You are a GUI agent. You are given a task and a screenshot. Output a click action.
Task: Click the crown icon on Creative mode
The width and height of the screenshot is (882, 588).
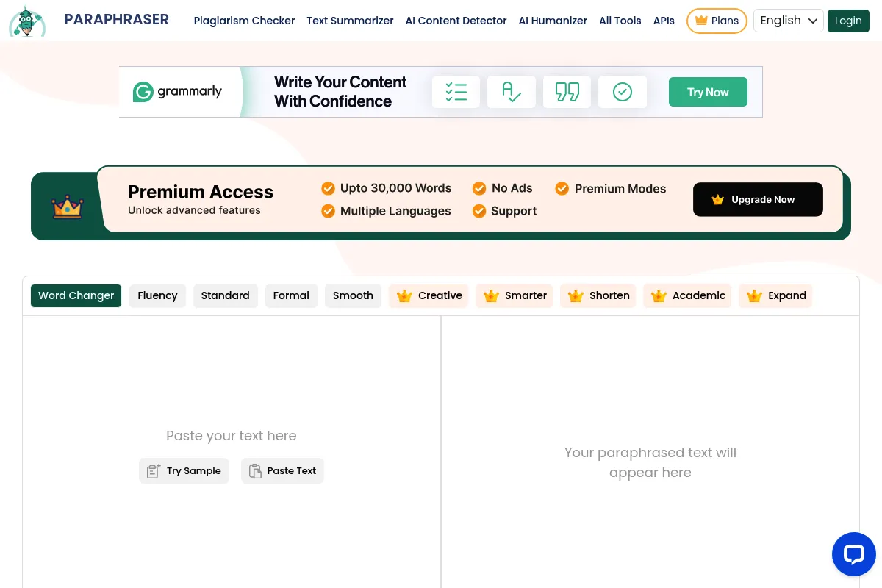point(404,295)
